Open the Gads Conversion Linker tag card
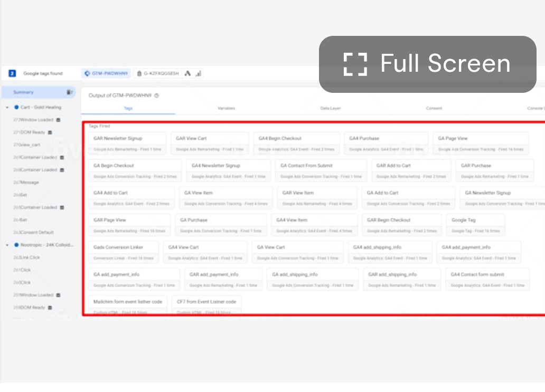Viewport: 545px width, 392px height. tap(123, 252)
